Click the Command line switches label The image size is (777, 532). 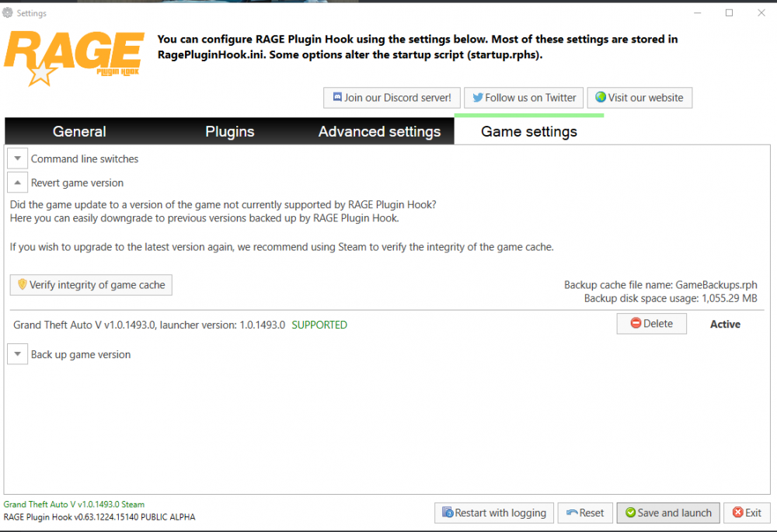(x=85, y=159)
